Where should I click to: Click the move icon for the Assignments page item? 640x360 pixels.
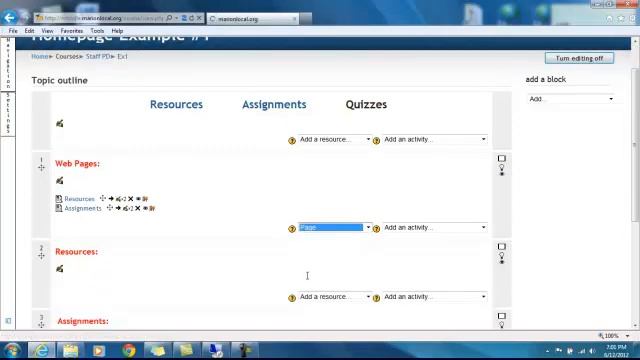(x=110, y=208)
